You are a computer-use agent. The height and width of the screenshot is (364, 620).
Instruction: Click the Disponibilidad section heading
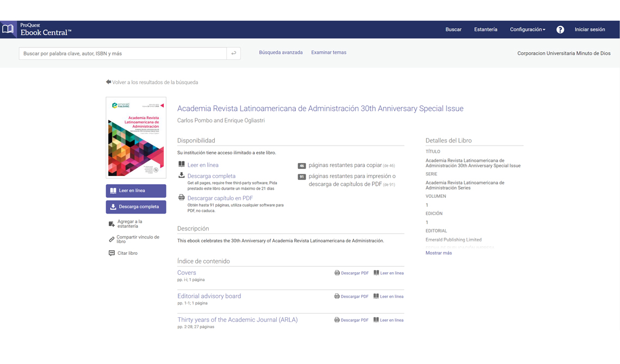tap(196, 141)
